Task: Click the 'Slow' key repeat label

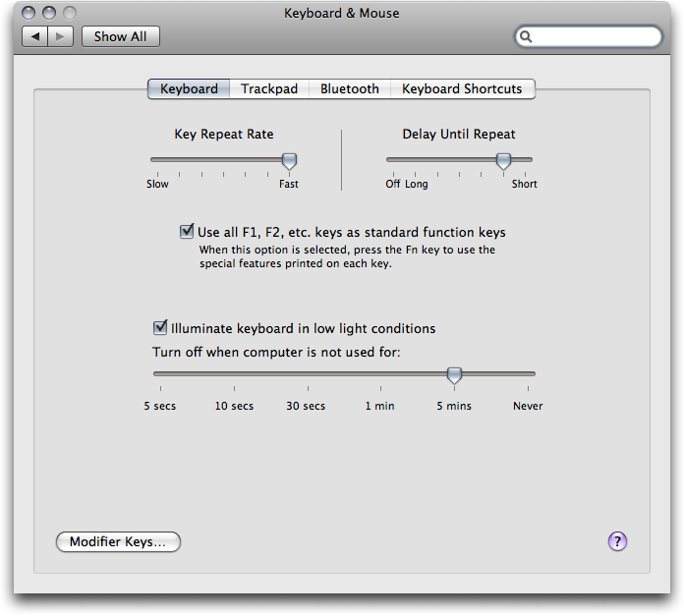Action: click(157, 184)
